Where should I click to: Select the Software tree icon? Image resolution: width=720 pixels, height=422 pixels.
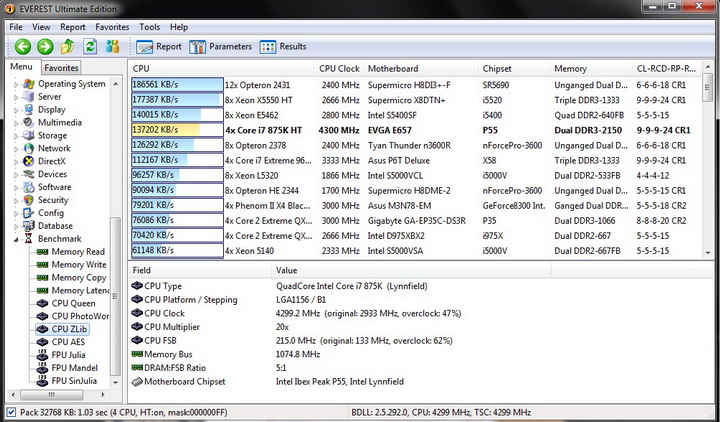(28, 187)
